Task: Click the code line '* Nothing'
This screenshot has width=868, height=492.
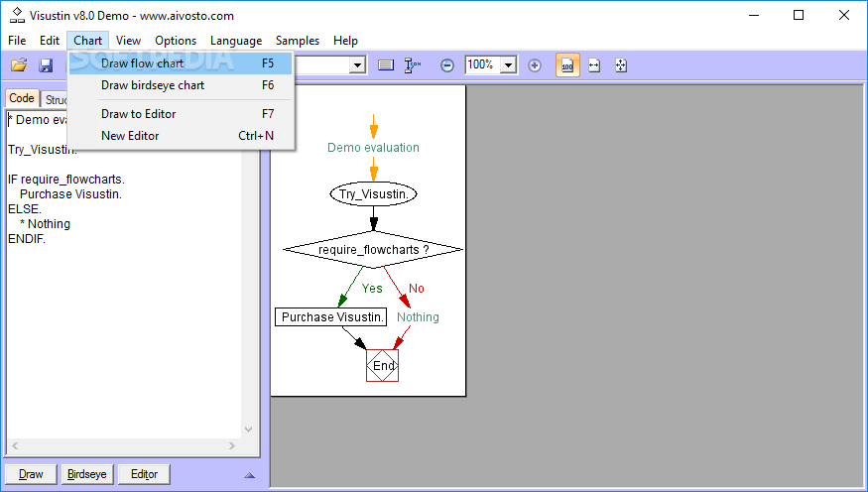Action: [x=45, y=224]
